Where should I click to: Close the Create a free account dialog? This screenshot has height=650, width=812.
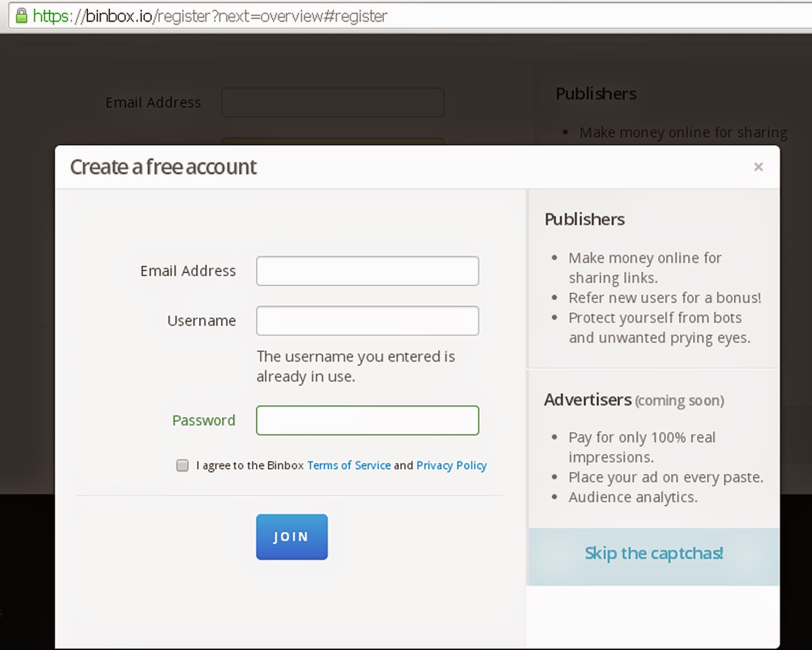(x=758, y=167)
